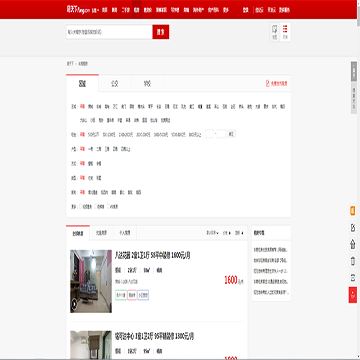Viewport: 360px width, 360px height.
Task: Select the dark-highlighted rental item in the header nav
Action: coord(137,10)
